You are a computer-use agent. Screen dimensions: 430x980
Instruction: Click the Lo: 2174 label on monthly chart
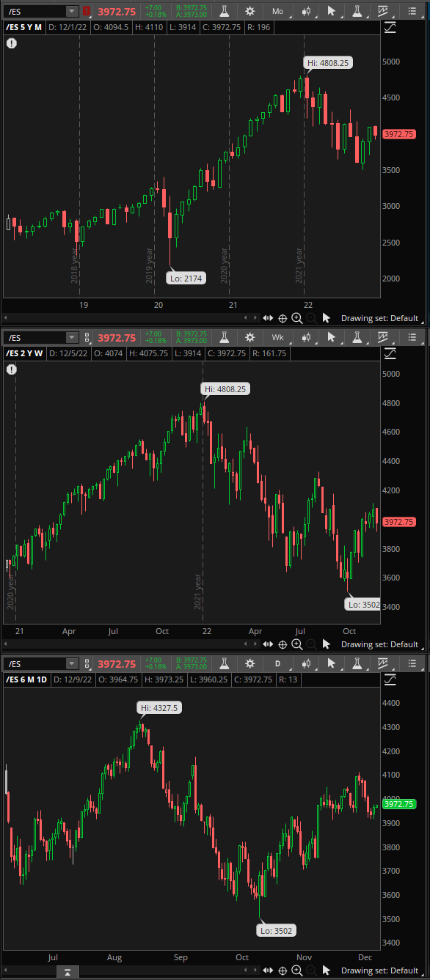(186, 278)
